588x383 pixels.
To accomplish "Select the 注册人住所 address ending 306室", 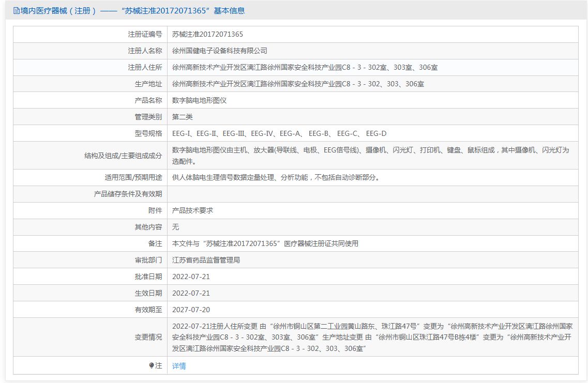I will (305, 67).
